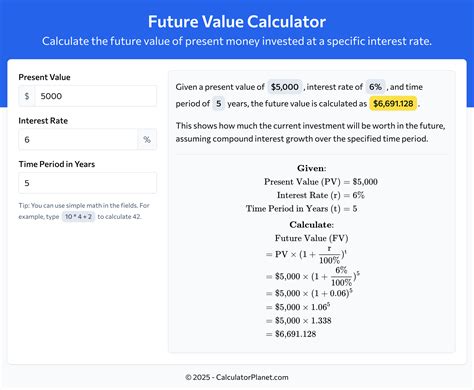Image resolution: width=474 pixels, height=390 pixels.
Task: Click the final formula result $6,691.128
Action: [x=291, y=334]
